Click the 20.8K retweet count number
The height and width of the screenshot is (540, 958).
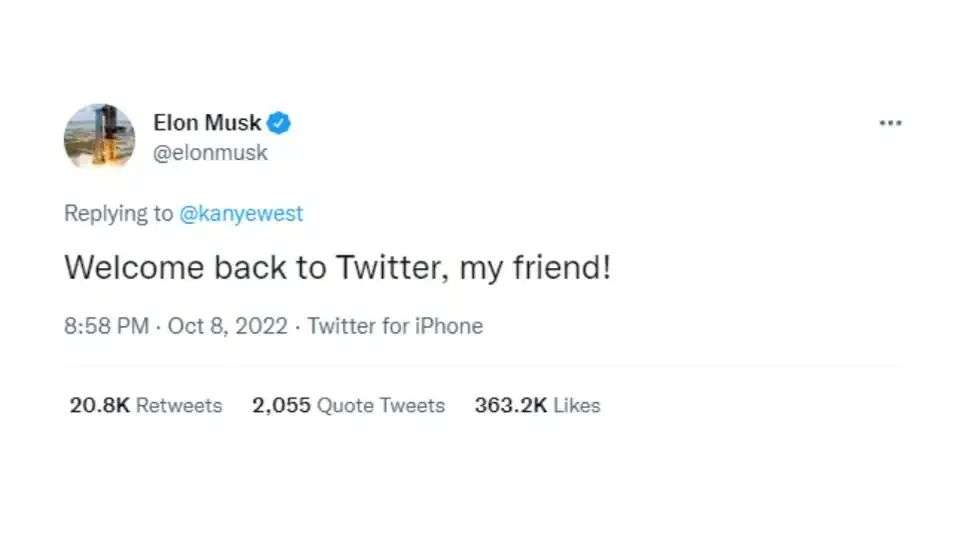click(x=99, y=406)
